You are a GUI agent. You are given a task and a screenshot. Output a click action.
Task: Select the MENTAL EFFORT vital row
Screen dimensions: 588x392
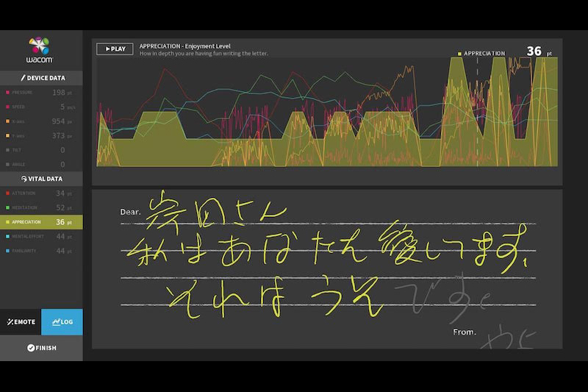click(x=41, y=236)
